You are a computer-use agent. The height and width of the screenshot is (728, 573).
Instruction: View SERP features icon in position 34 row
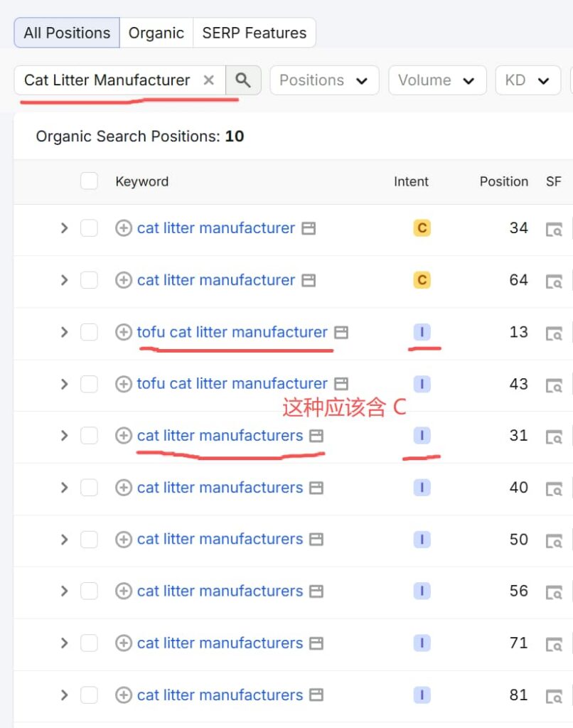coord(554,230)
